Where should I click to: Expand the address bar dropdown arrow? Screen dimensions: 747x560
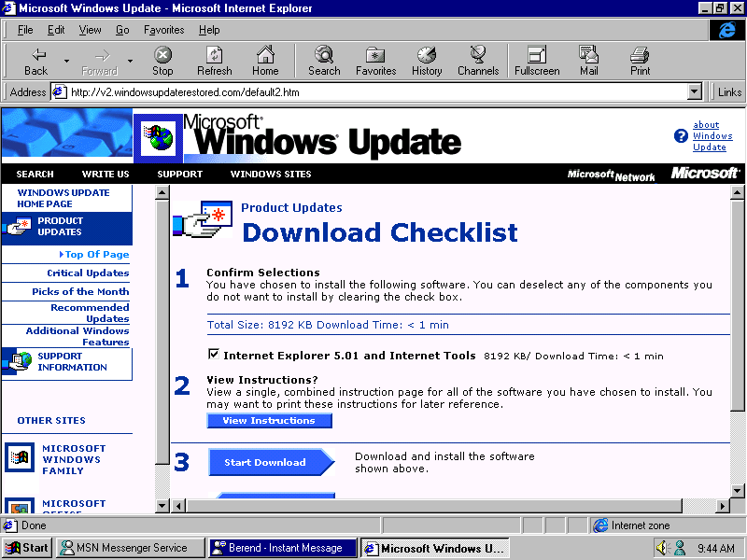tap(694, 91)
